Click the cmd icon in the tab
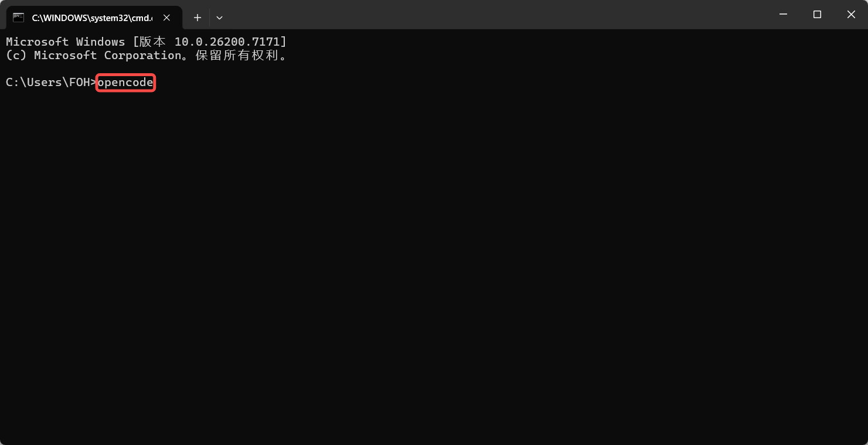The image size is (868, 445). pyautogui.click(x=19, y=18)
